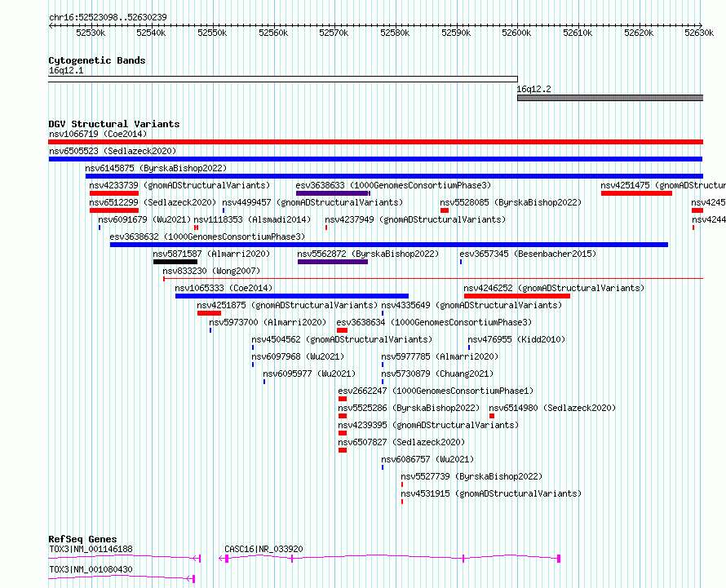
Task: Click the esv3638633 purple variant bar
Action: 333,193
